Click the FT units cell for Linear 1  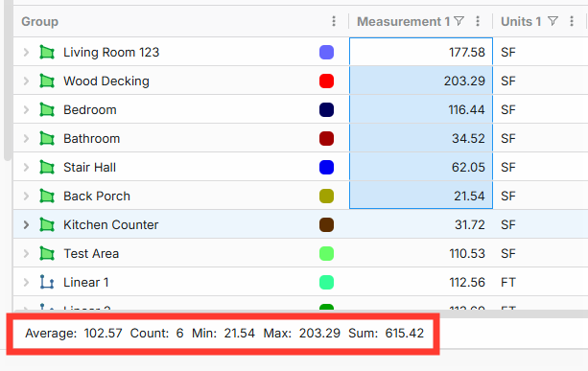(508, 282)
